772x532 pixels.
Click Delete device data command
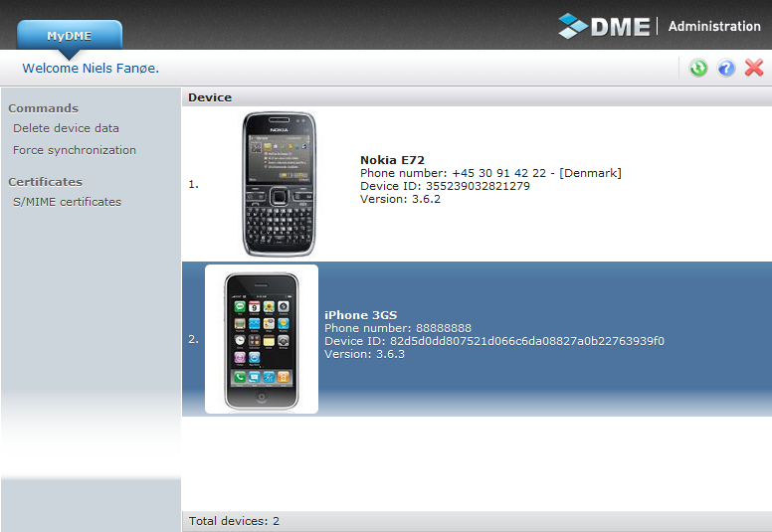(x=66, y=128)
